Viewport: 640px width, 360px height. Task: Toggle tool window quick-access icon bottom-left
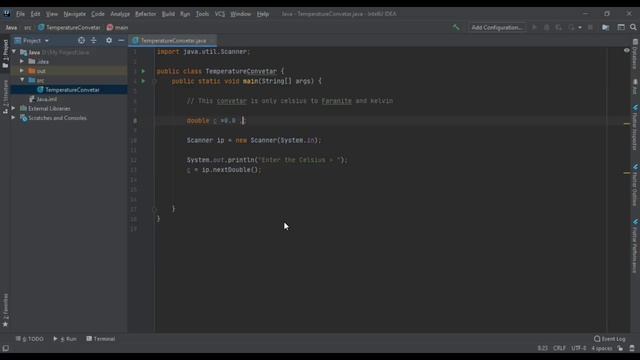pos(5,348)
